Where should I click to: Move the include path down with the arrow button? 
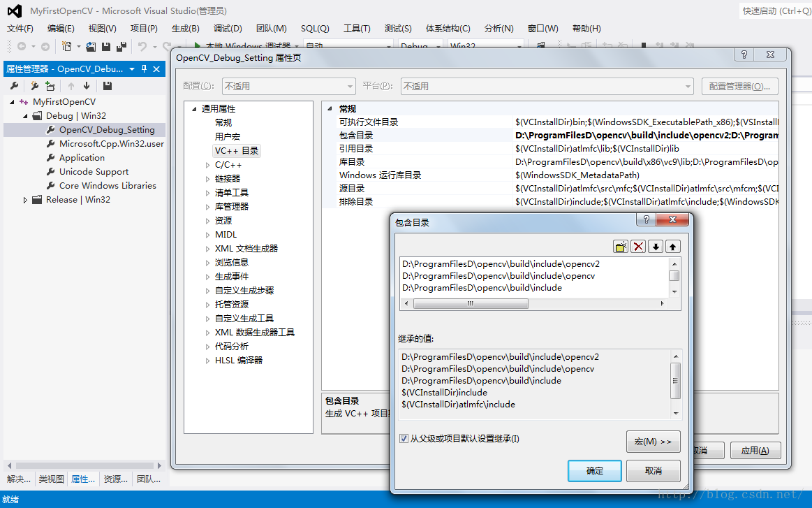tap(656, 247)
